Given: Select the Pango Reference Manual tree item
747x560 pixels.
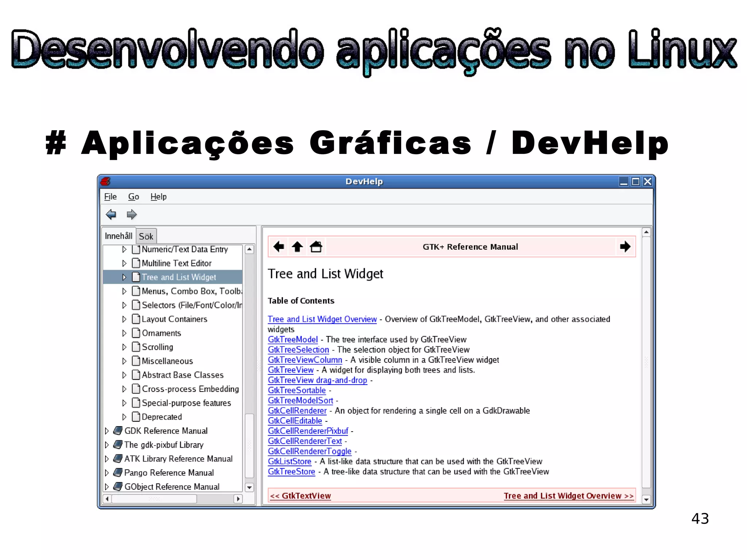Looking at the screenshot, I should click(169, 472).
